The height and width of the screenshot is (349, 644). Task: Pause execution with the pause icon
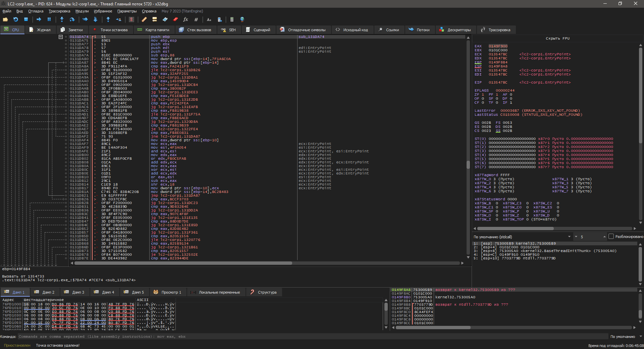coord(49,19)
